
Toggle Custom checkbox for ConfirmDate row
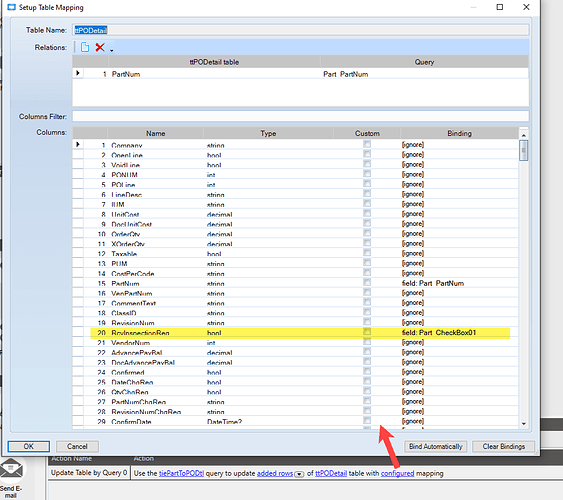coord(367,421)
